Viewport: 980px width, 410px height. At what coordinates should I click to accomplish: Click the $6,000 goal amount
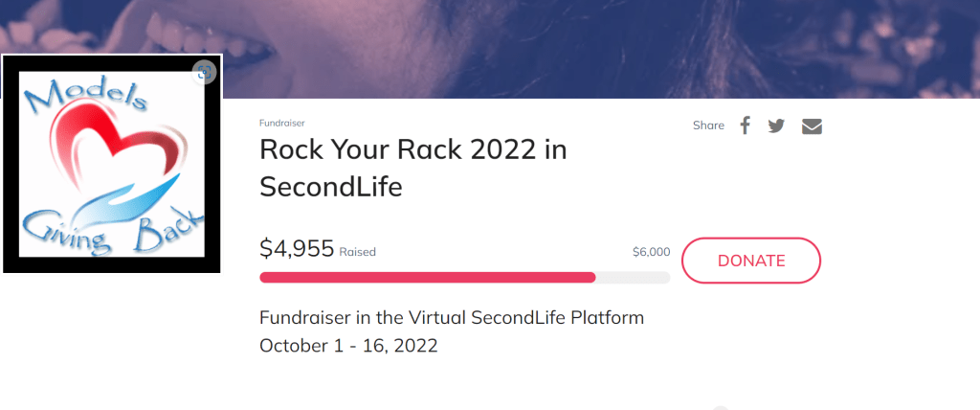coord(651,252)
